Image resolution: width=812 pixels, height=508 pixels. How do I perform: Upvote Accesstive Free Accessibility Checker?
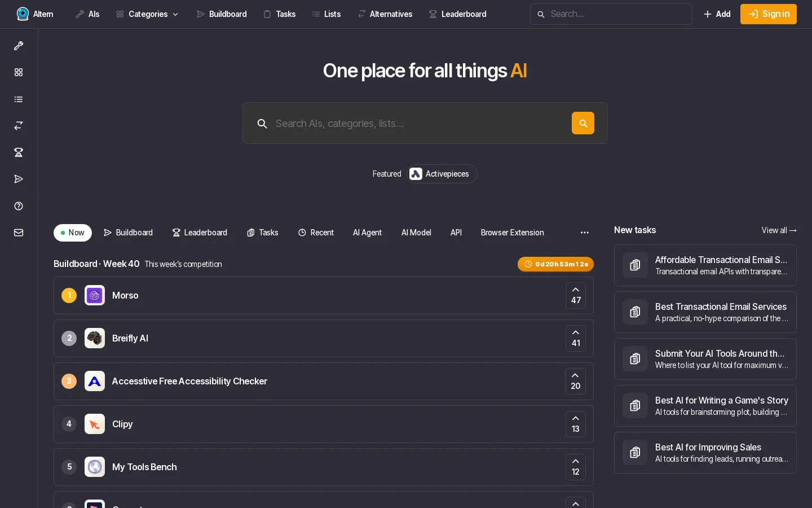(575, 381)
